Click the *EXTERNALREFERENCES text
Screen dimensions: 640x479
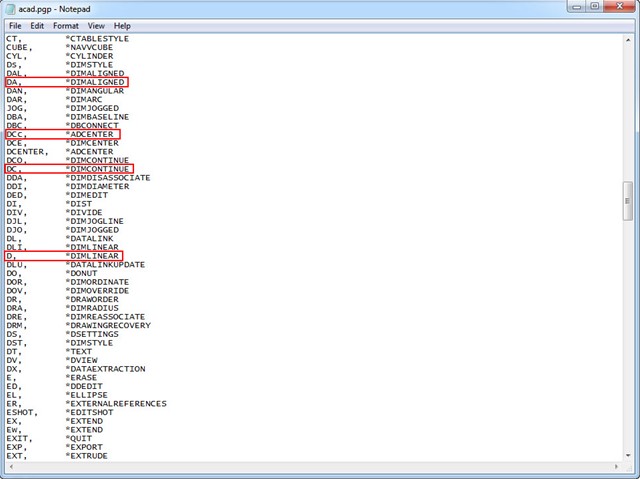tap(116, 404)
